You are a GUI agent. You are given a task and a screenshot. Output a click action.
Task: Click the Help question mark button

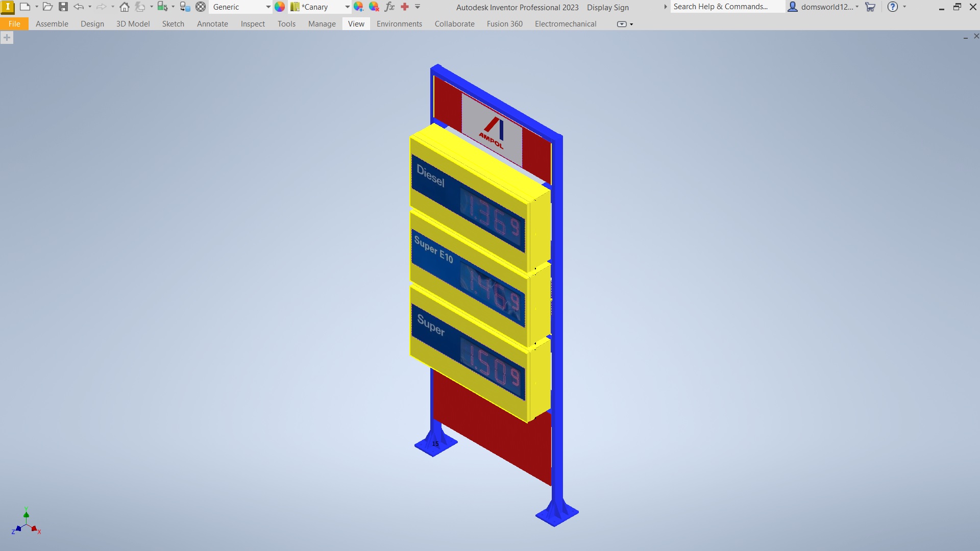[x=893, y=7]
